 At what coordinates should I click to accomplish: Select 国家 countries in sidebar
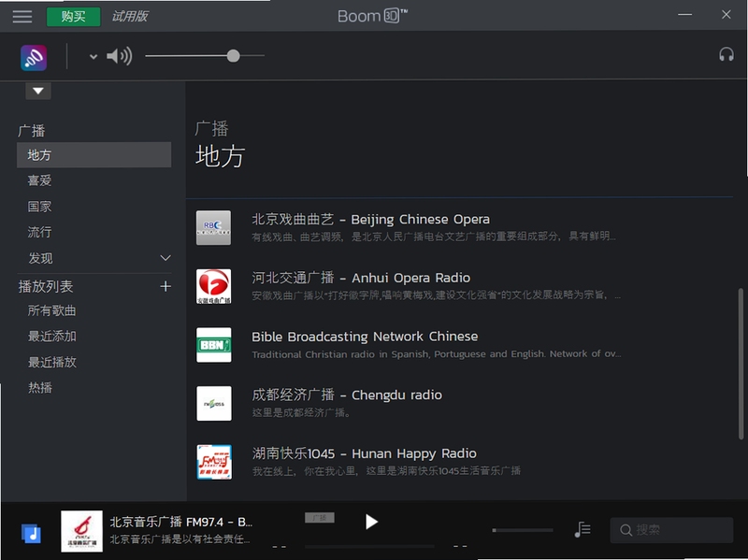pyautogui.click(x=39, y=206)
